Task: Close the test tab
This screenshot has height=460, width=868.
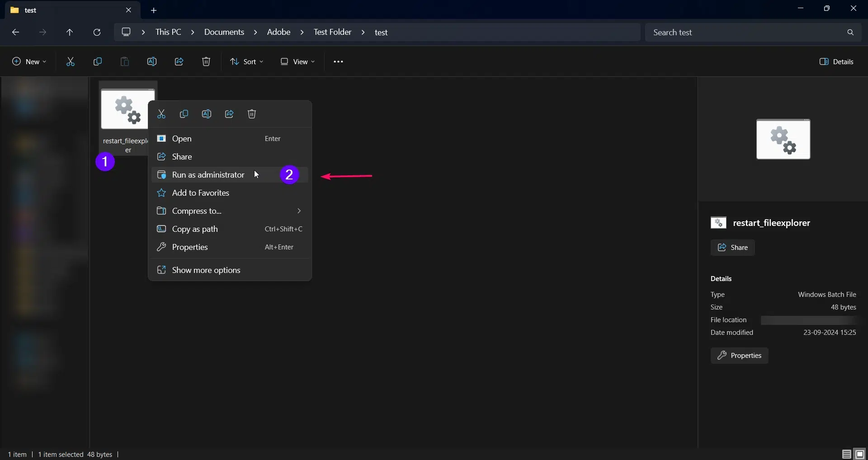Action: click(128, 10)
